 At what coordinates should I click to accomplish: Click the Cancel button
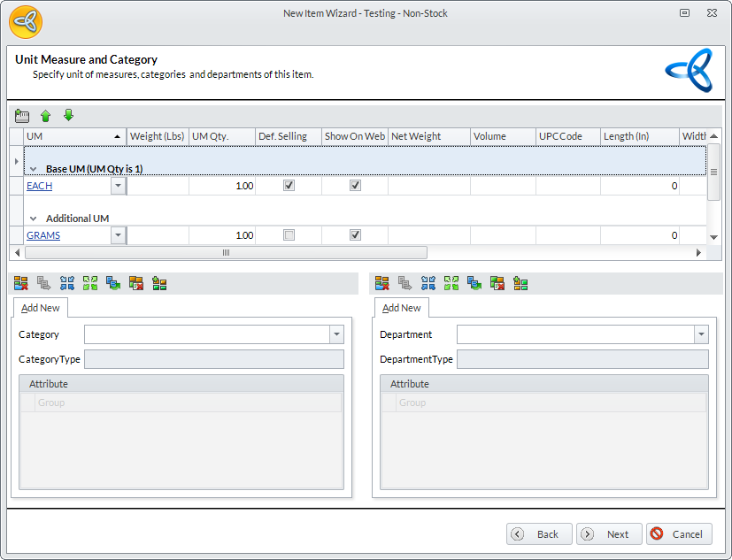tap(679, 534)
